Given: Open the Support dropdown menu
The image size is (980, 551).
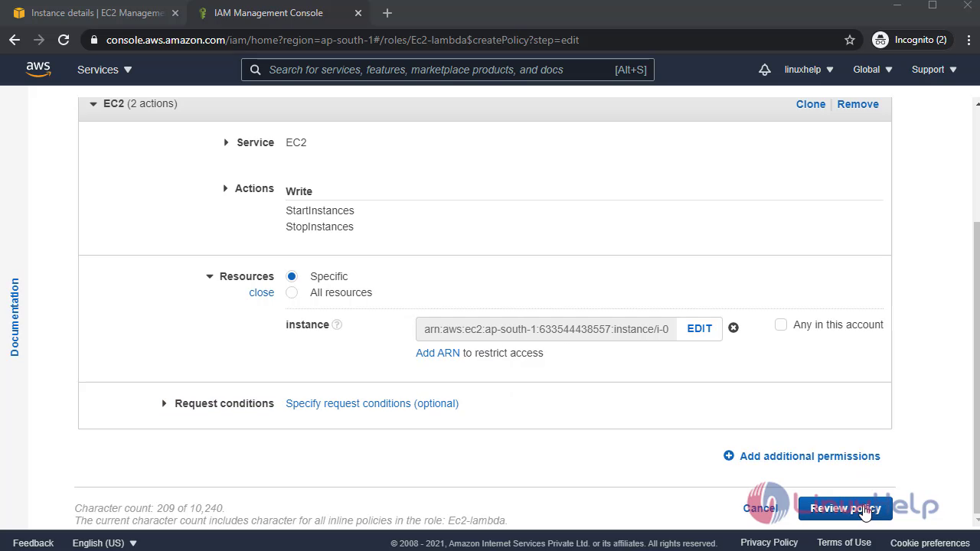Looking at the screenshot, I should coord(934,70).
